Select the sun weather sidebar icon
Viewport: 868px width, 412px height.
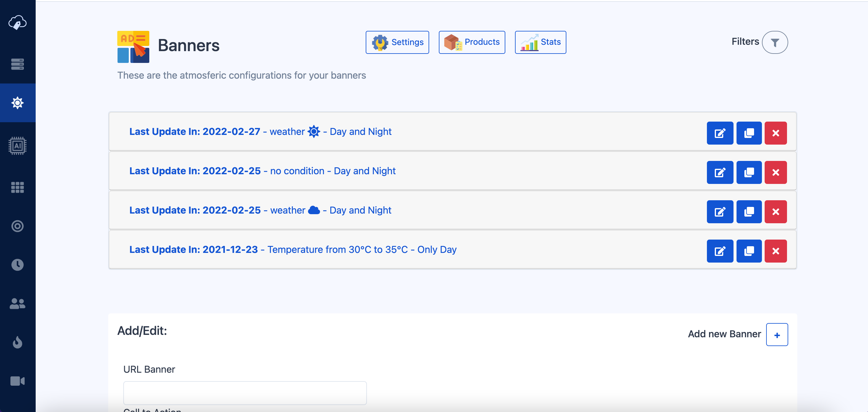18,103
